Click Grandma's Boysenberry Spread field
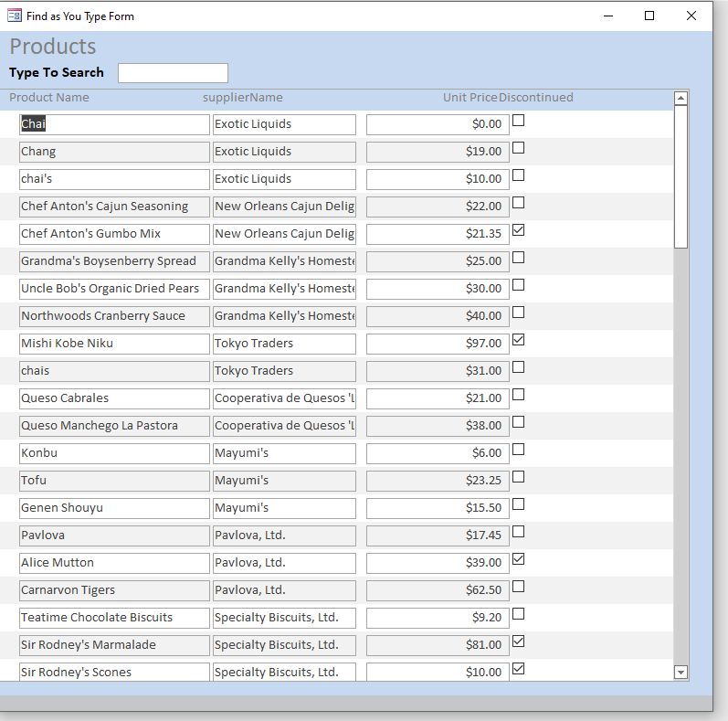Screen dimensions: 728x721 tap(114, 261)
